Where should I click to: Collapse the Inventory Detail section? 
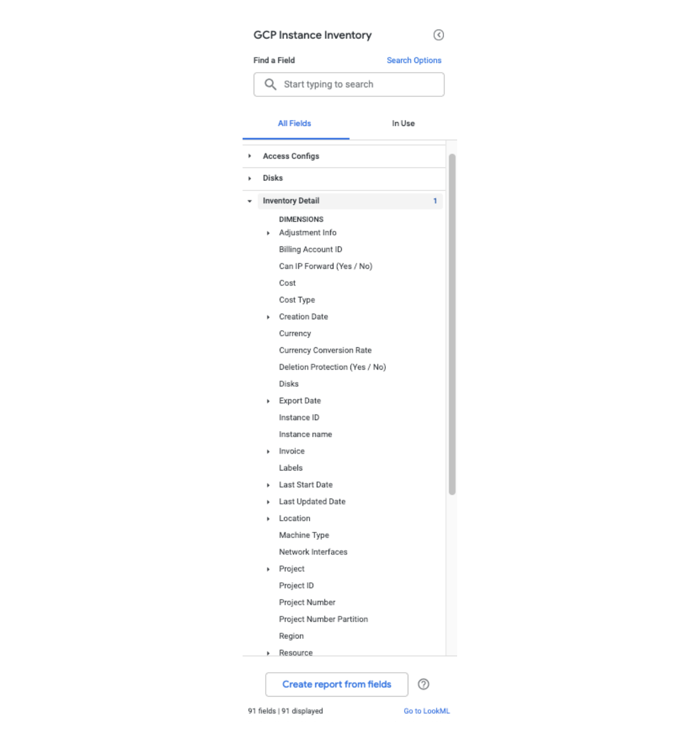coord(250,201)
